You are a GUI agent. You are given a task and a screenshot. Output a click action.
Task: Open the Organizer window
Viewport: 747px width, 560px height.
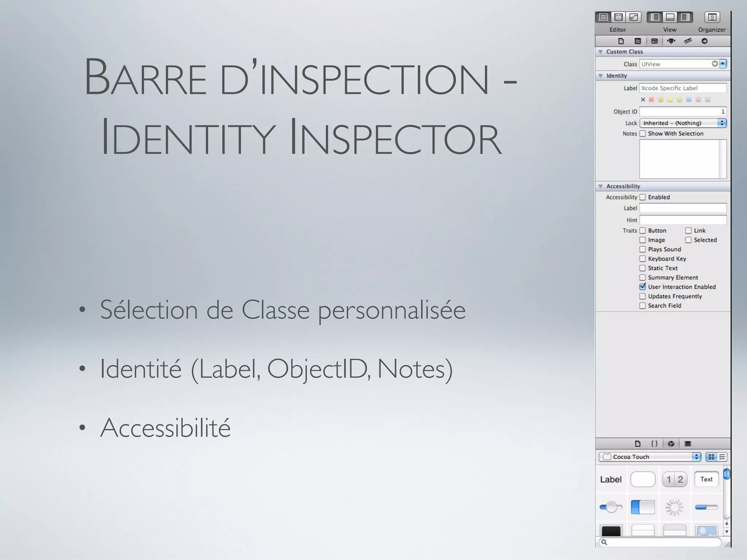click(712, 17)
